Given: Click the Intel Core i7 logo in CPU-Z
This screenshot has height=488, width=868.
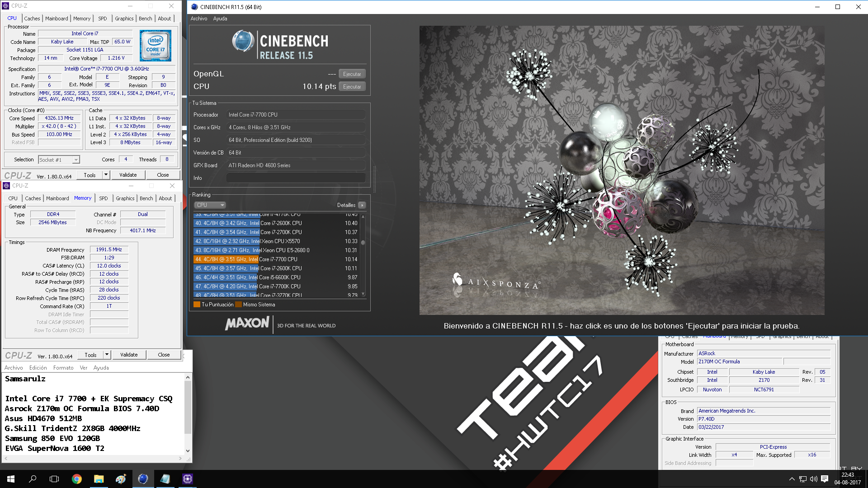Looking at the screenshot, I should (155, 46).
